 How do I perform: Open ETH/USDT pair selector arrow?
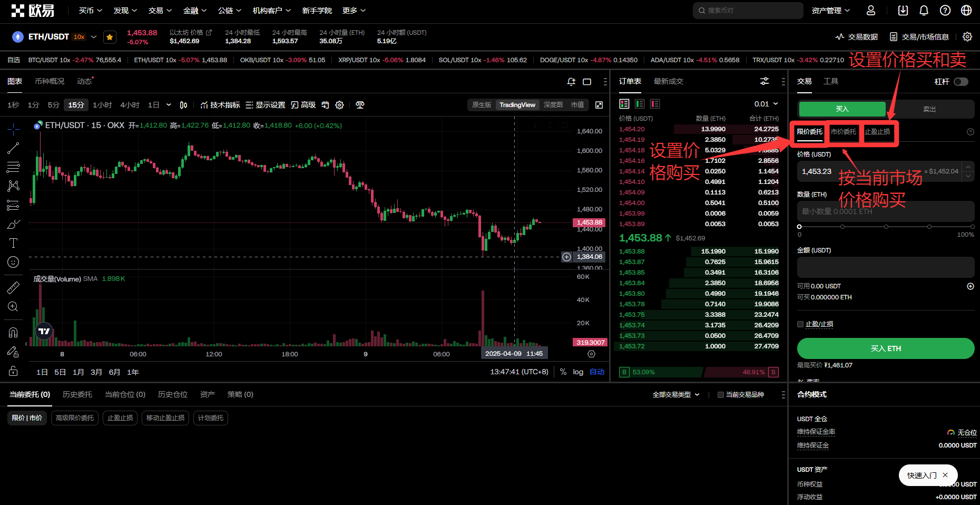point(94,37)
